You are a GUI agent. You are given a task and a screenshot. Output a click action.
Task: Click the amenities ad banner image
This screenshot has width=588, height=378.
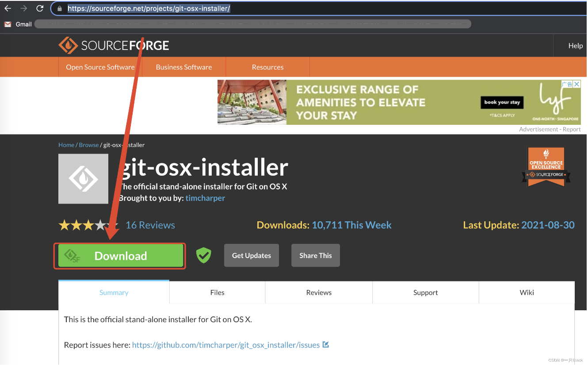pyautogui.click(x=399, y=102)
